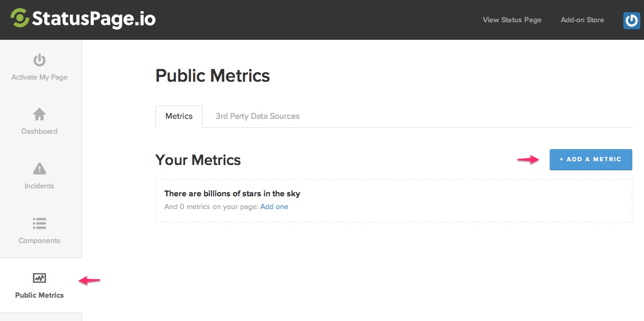Open the blue power account icon

[x=631, y=20]
